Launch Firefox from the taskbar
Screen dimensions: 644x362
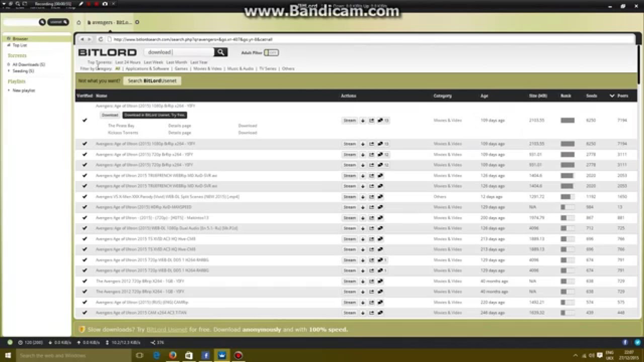[x=173, y=355]
